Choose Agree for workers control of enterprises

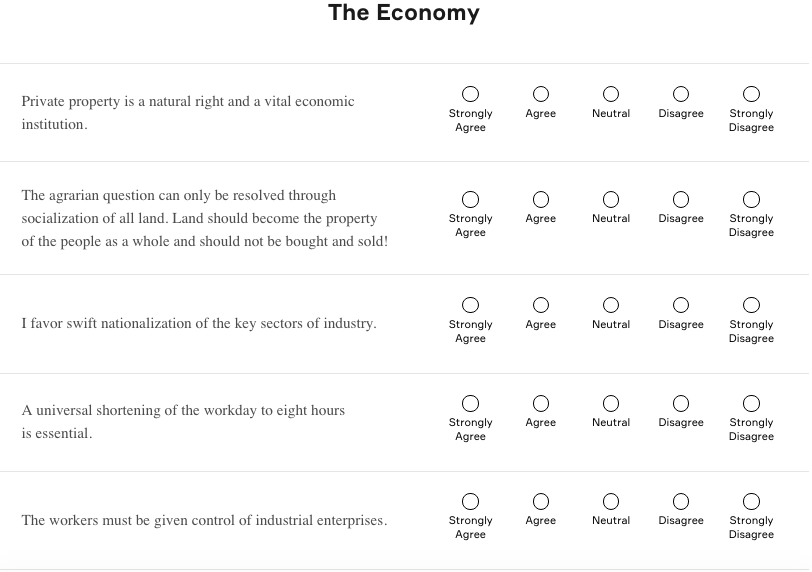coord(541,501)
